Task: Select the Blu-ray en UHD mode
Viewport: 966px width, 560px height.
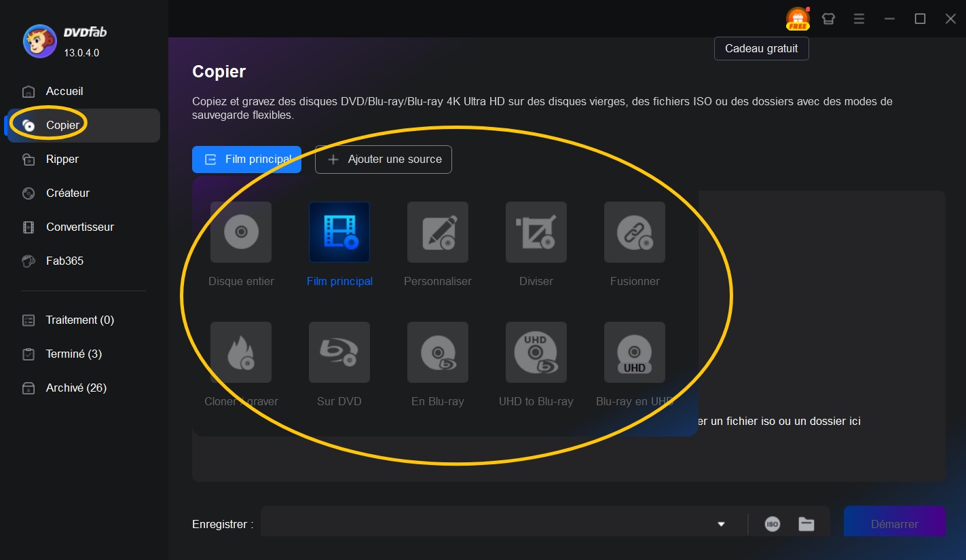Action: [634, 352]
